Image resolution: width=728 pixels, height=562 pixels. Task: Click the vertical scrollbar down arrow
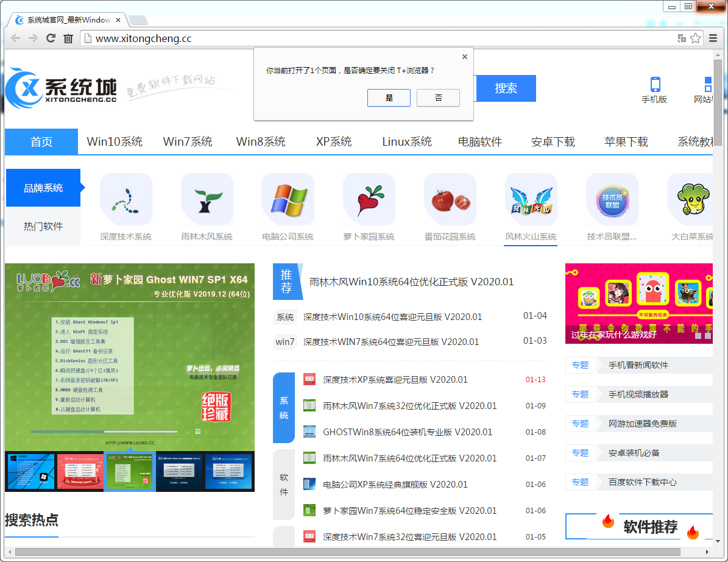coord(718,541)
